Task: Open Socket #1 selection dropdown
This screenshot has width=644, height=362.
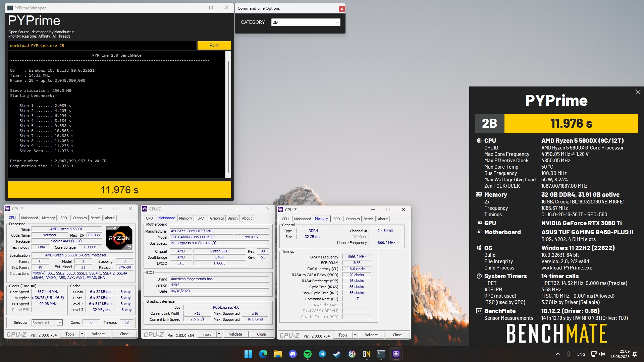Action: coord(47,322)
